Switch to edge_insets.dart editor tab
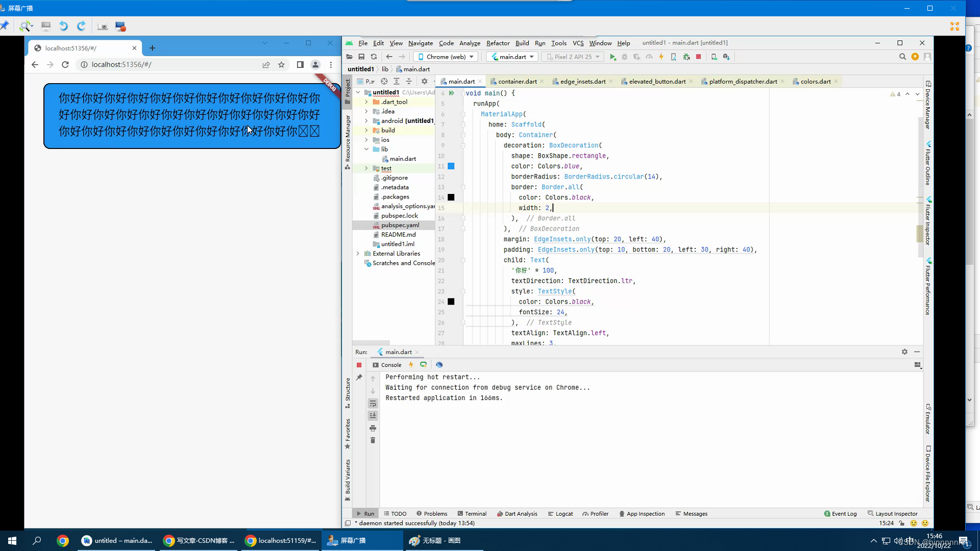The height and width of the screenshot is (551, 980). [582, 81]
